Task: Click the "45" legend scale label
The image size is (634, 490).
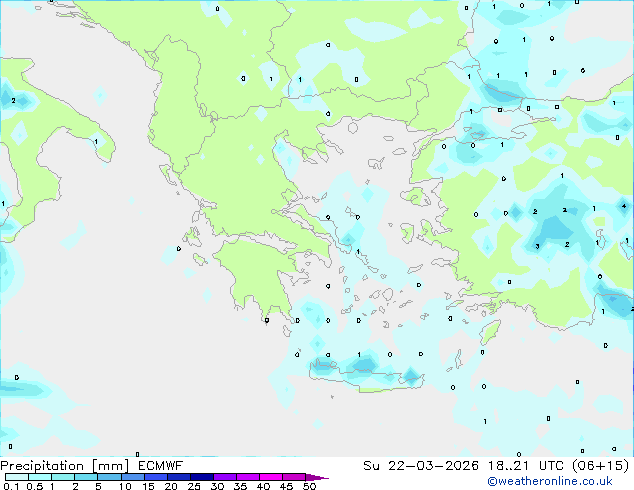Action: (287, 486)
